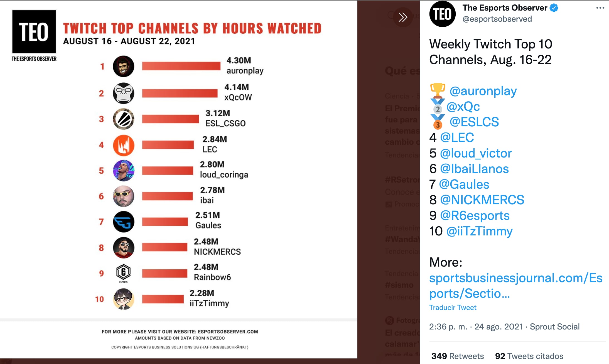Click the orange LEC channel logo
The width and height of the screenshot is (609, 364).
click(x=123, y=145)
